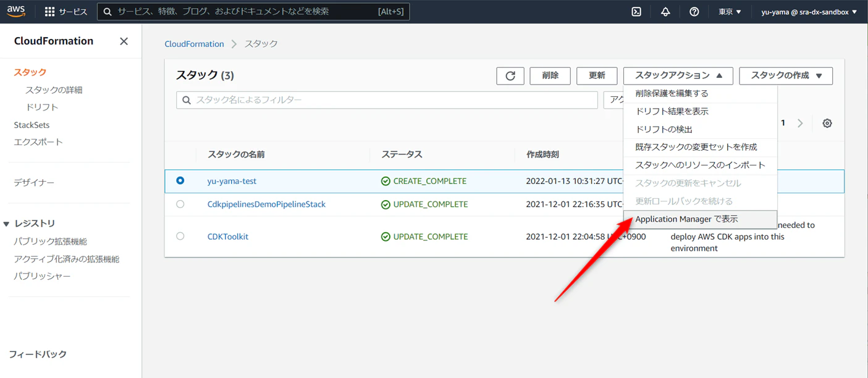Refresh the stack list
This screenshot has height=378, width=868.
coord(510,75)
